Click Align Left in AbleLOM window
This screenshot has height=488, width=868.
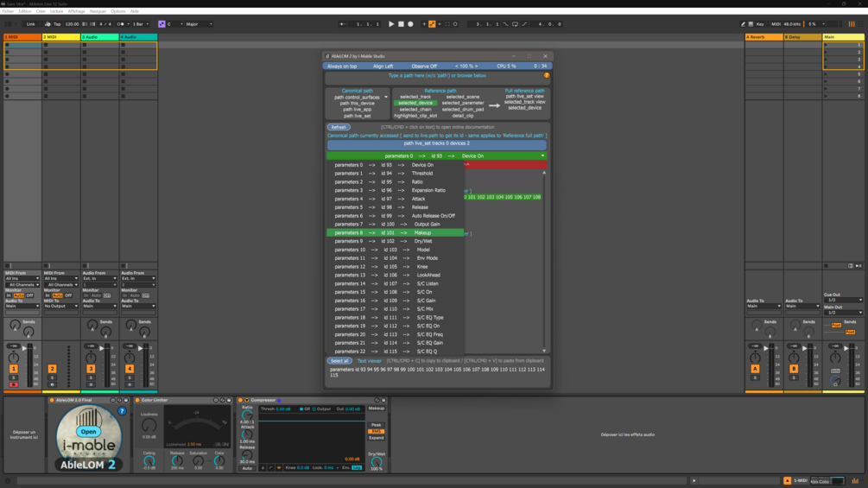coord(383,67)
